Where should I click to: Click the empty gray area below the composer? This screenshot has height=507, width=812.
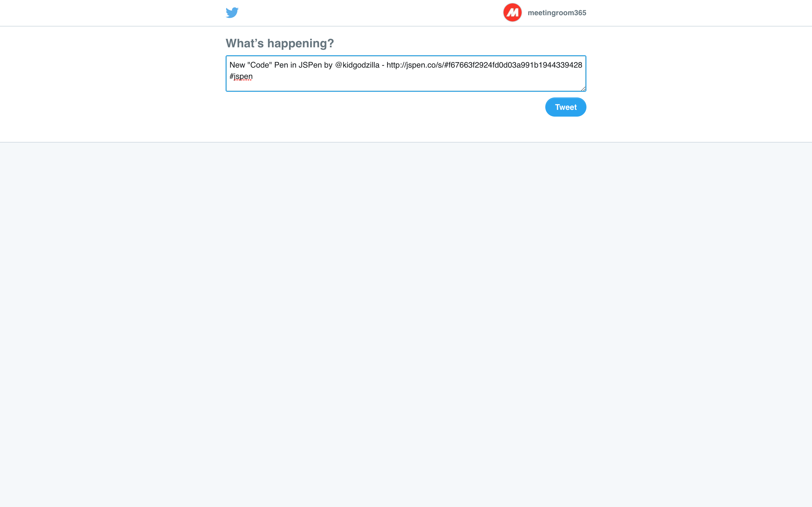click(406, 322)
